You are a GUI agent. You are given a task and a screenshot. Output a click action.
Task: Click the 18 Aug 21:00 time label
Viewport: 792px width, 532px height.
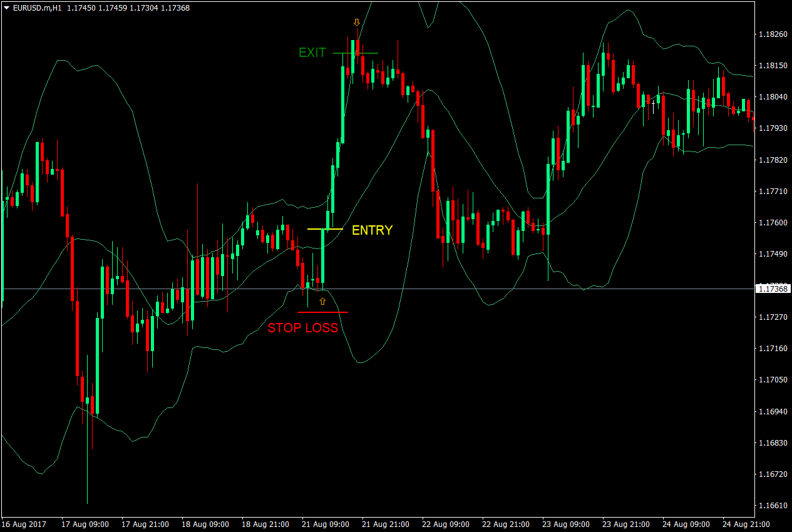[x=265, y=524]
